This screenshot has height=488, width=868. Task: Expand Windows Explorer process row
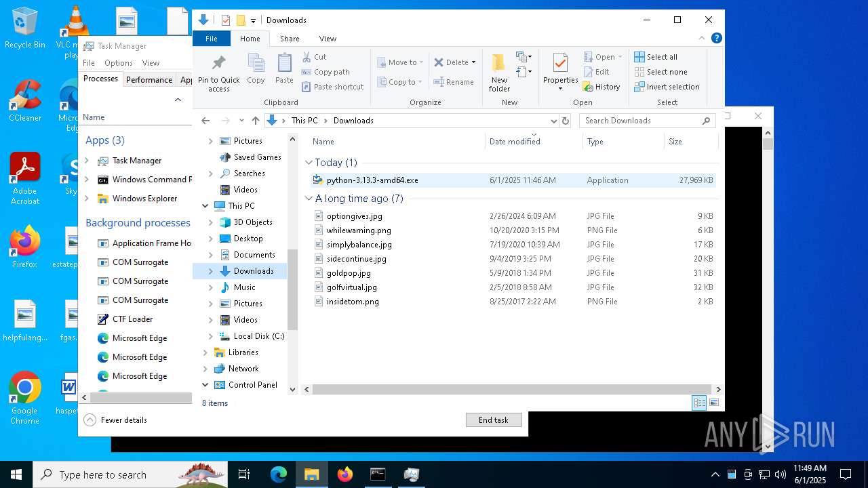click(x=86, y=199)
